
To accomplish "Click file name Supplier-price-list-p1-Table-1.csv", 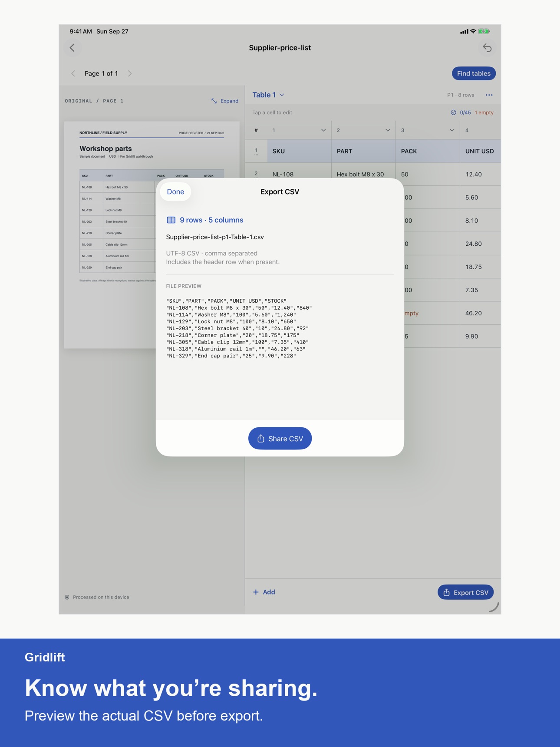I will click(215, 237).
